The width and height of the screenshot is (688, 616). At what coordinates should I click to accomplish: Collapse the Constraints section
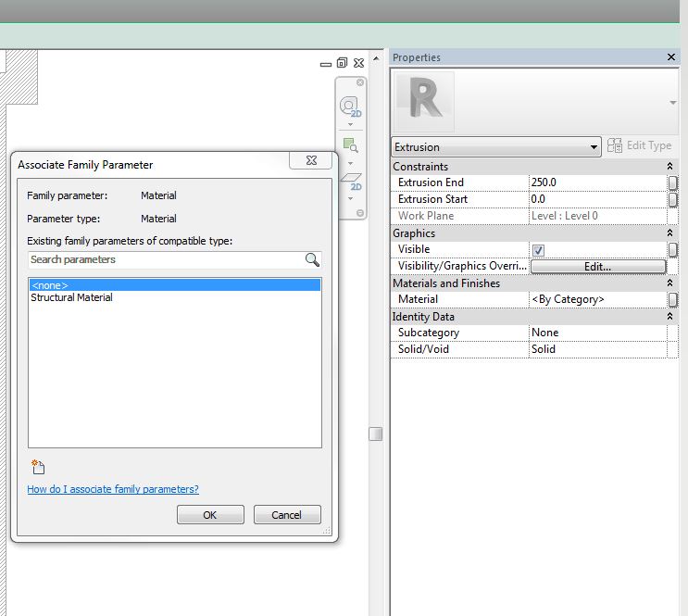point(669,166)
